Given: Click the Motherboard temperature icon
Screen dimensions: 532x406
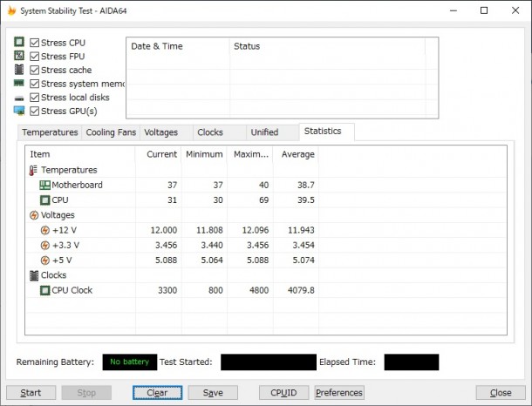Looking at the screenshot, I should pos(44,185).
